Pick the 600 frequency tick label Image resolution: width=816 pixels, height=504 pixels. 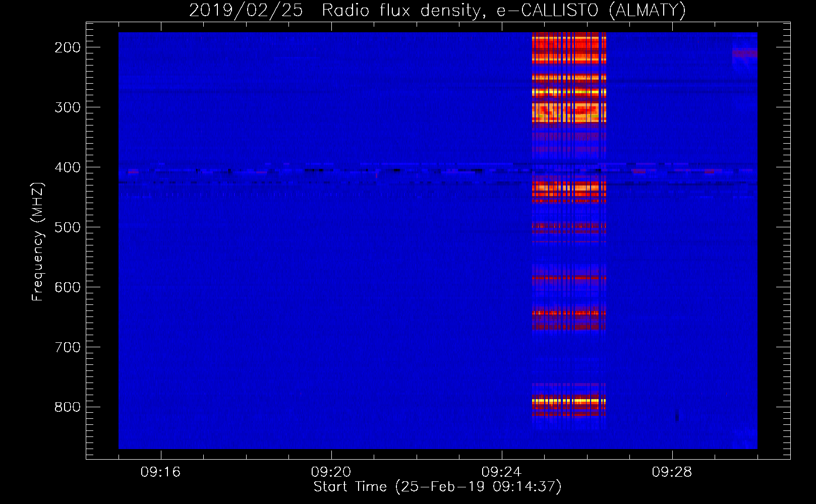68,287
